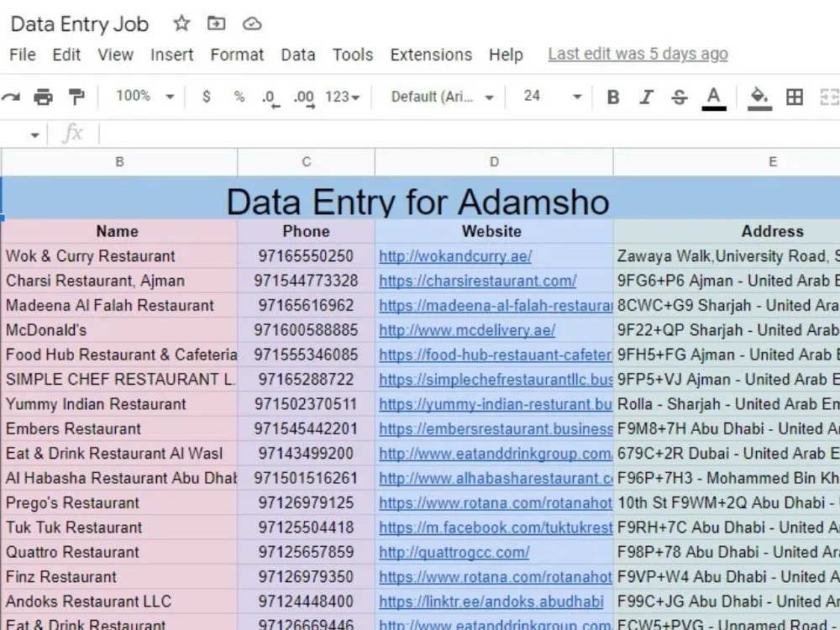Select the Andoks Restaurant LLC cell

point(119,601)
